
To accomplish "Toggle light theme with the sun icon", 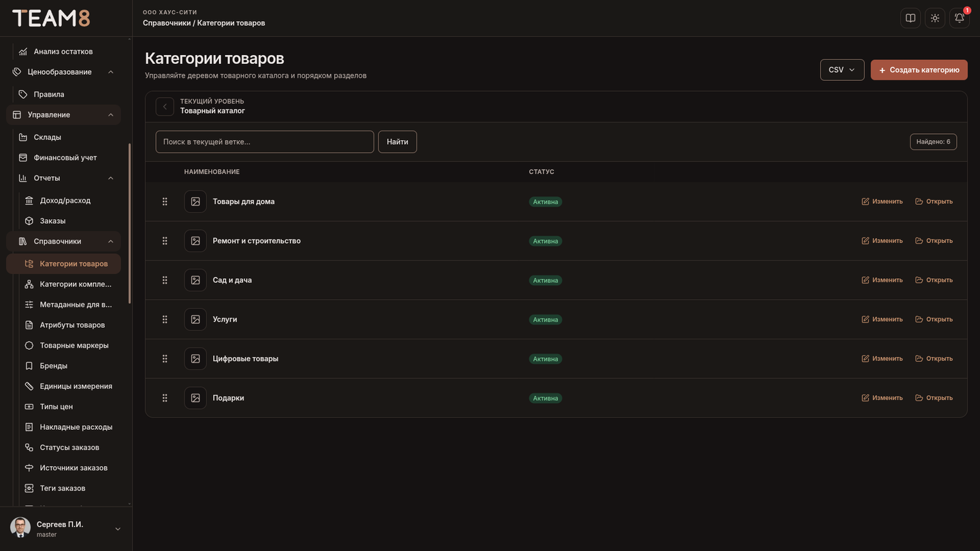I will coord(935,18).
